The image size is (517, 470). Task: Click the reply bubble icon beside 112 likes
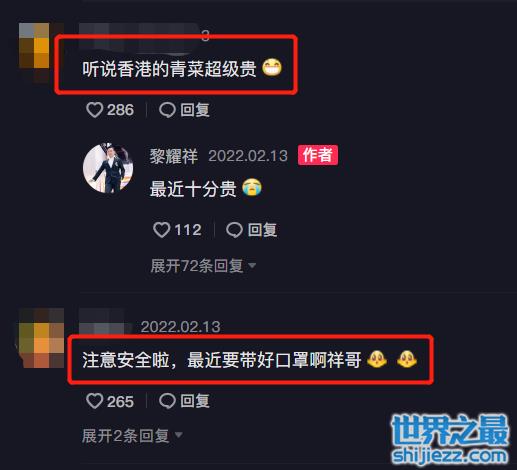coord(234,230)
